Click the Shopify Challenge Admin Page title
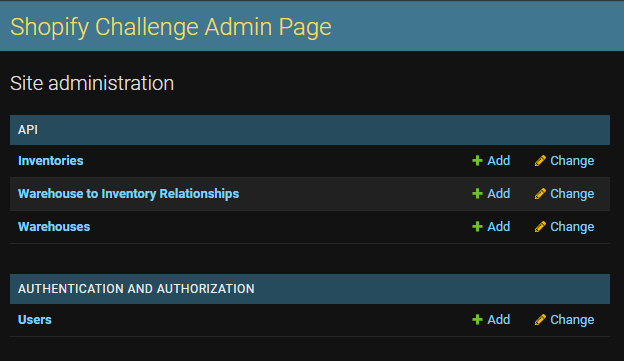The height and width of the screenshot is (361, 624). coord(171,27)
